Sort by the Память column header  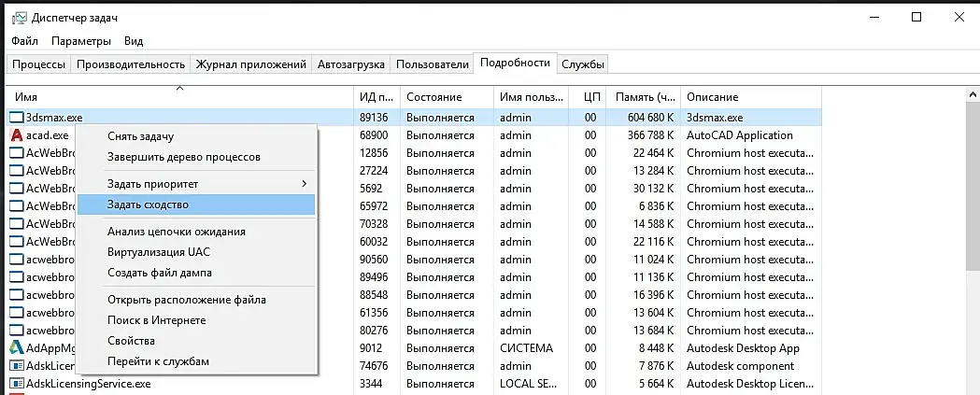(644, 97)
